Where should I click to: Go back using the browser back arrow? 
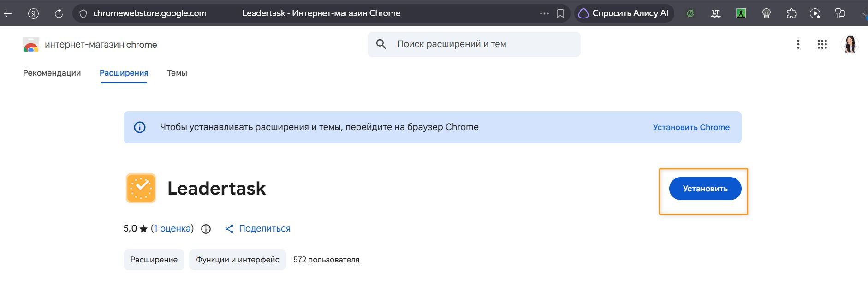coord(7,13)
